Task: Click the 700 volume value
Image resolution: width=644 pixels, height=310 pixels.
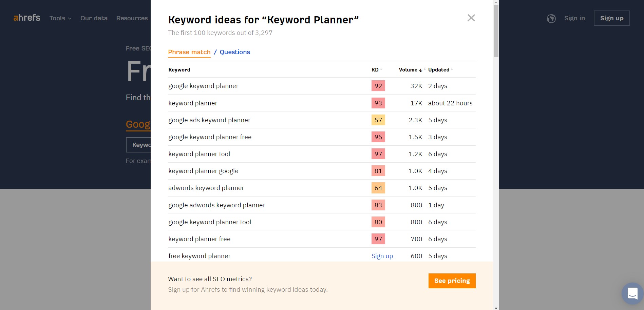Action: pyautogui.click(x=416, y=239)
